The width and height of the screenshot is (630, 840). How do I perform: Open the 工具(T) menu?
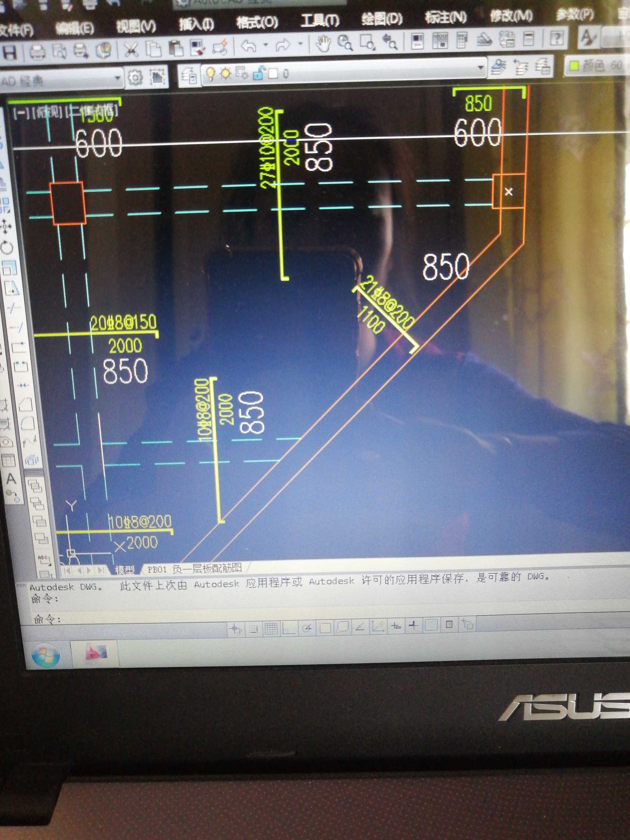pyautogui.click(x=320, y=20)
